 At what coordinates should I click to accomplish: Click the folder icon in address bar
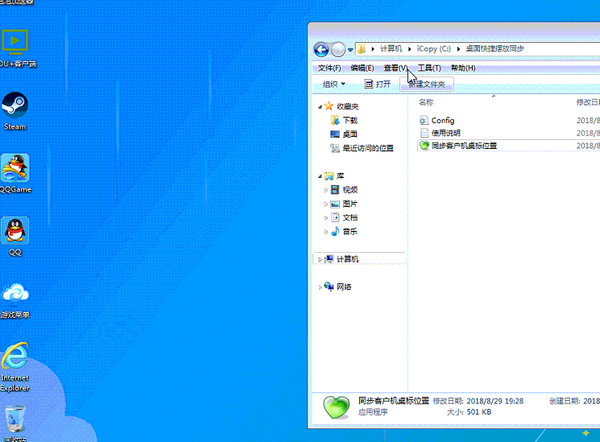click(x=361, y=49)
